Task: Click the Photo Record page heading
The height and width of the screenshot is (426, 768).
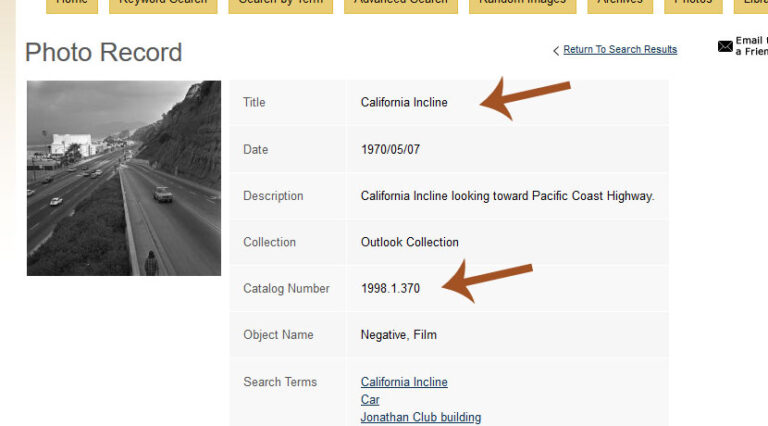Action: [x=103, y=52]
